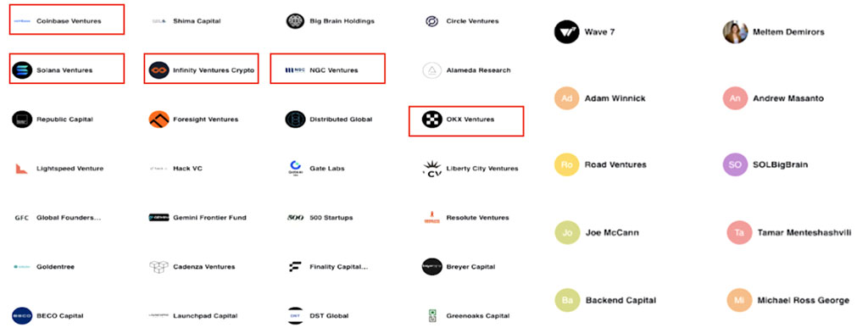Image resolution: width=868 pixels, height=328 pixels.
Task: Click the Solana Ventures logo icon
Action: point(22,70)
